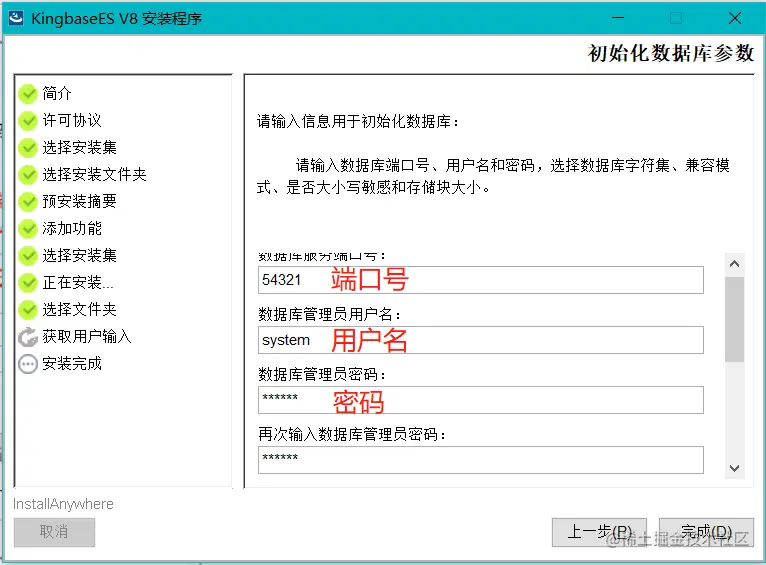Click the check icon beside 选择文件夹
The height and width of the screenshot is (565, 766).
[x=28, y=310]
